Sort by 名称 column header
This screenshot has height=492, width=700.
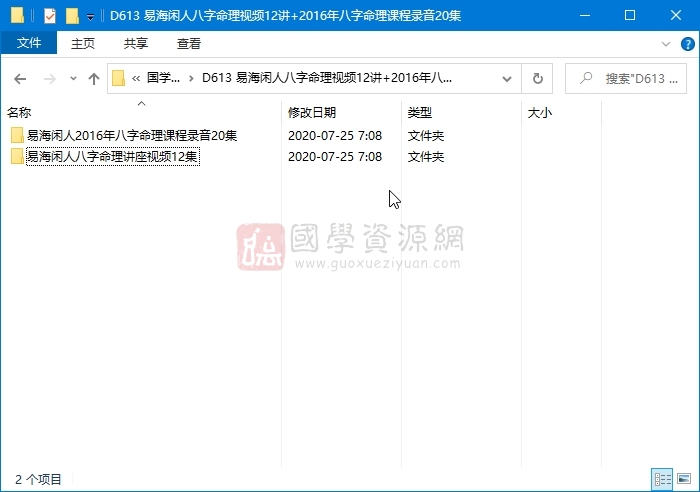pos(19,113)
